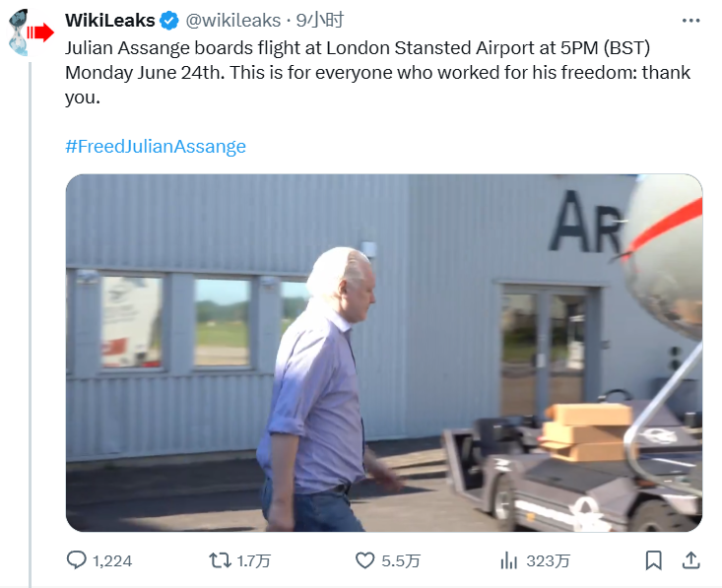This screenshot has width=722, height=588.
Task: Open view analytics bar chart icon
Action: [509, 560]
